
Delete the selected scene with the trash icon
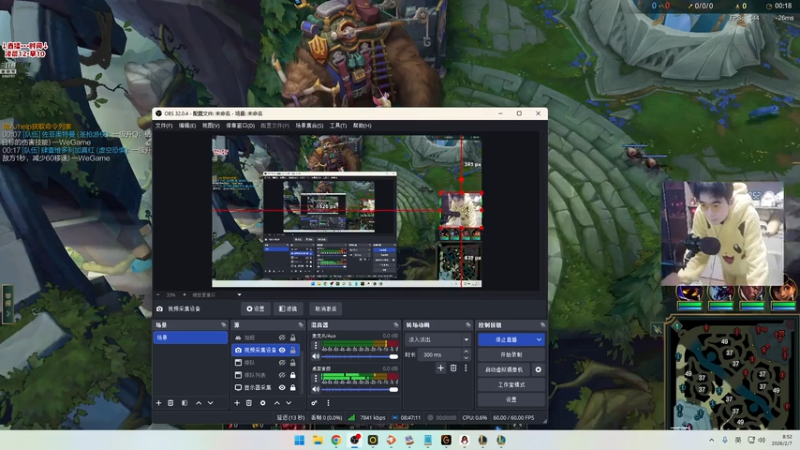[x=171, y=403]
